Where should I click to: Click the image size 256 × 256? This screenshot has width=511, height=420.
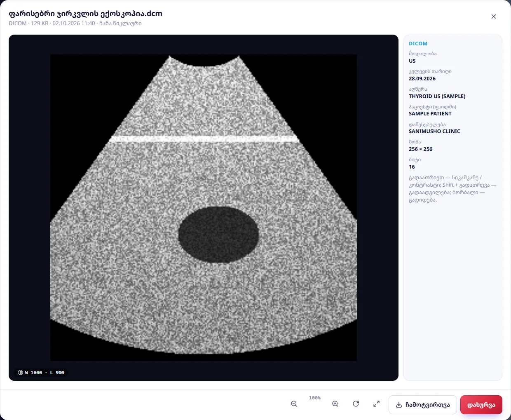(x=420, y=149)
